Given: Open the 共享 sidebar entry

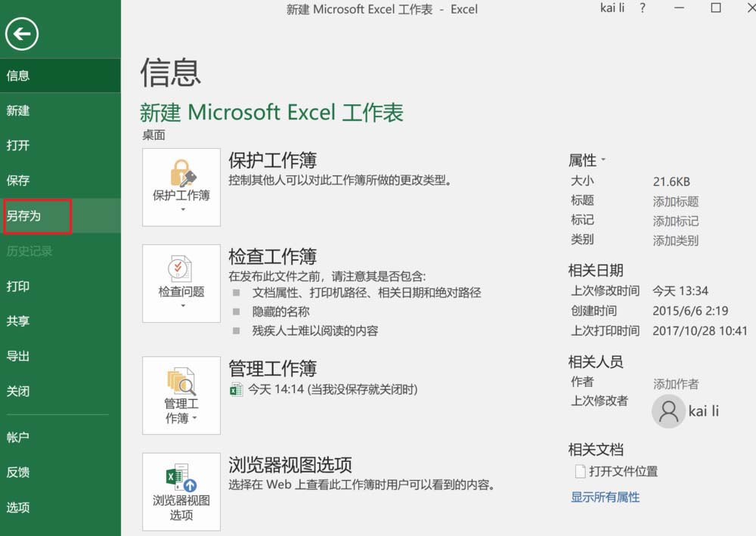Looking at the screenshot, I should 60,321.
